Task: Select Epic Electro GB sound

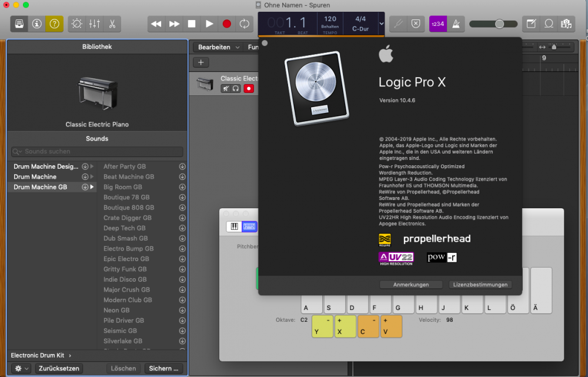Action: pos(126,259)
